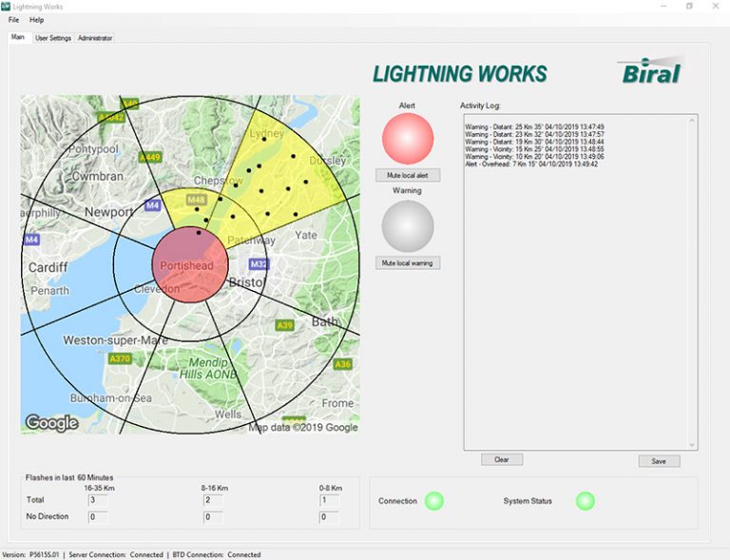
Task: Save the activity log
Action: click(659, 461)
